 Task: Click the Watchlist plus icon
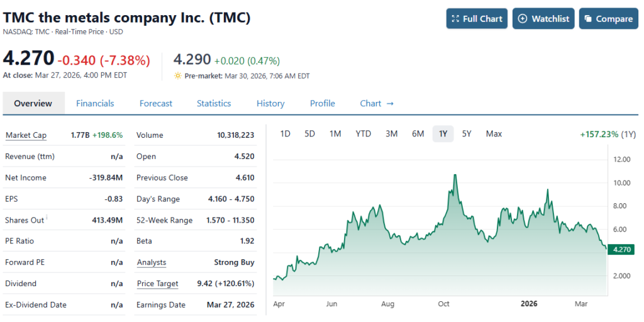coord(522,19)
